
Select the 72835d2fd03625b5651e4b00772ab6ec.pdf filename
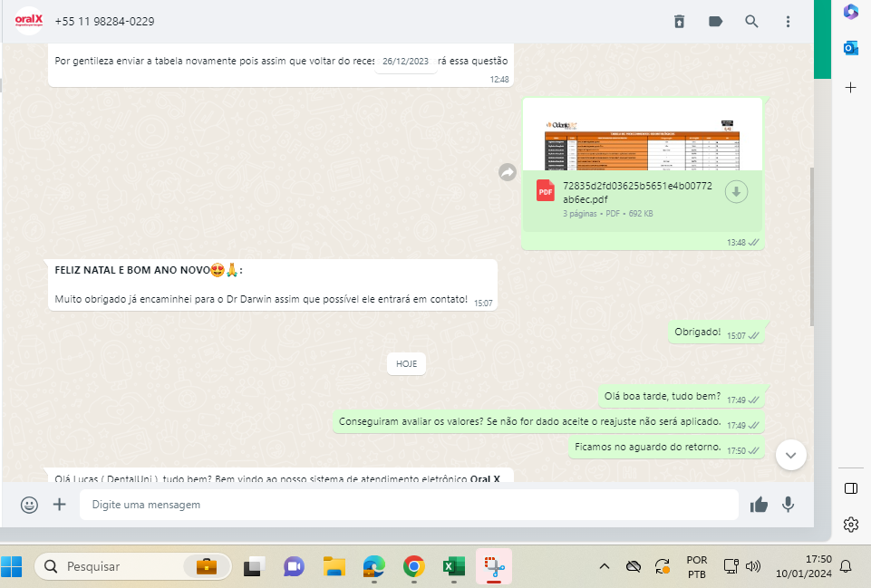point(637,192)
